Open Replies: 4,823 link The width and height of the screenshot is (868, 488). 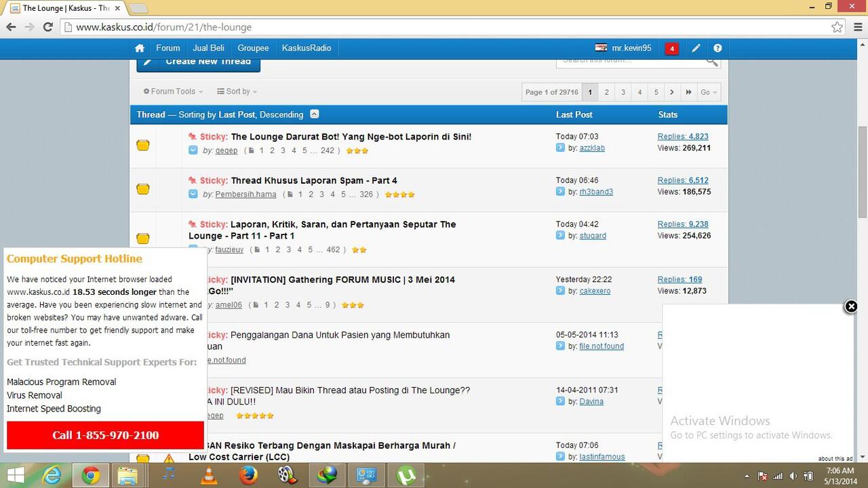683,136
